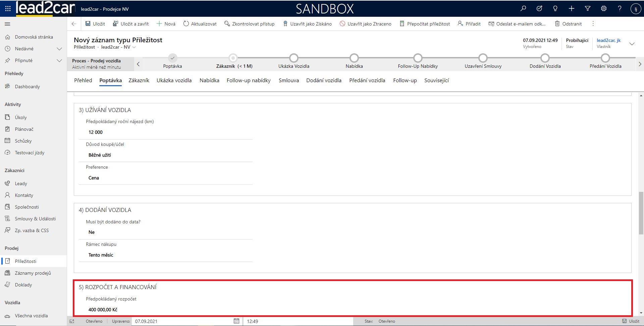Expand the record header details chevron

(x=632, y=44)
